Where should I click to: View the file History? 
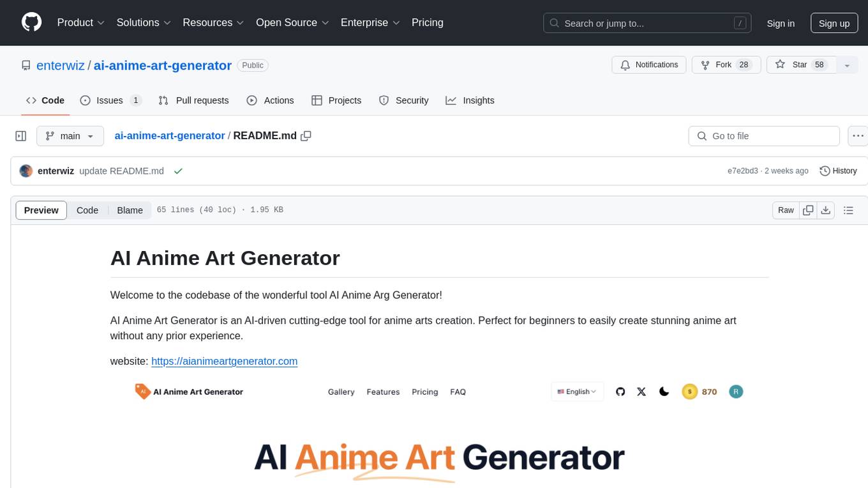click(x=838, y=171)
